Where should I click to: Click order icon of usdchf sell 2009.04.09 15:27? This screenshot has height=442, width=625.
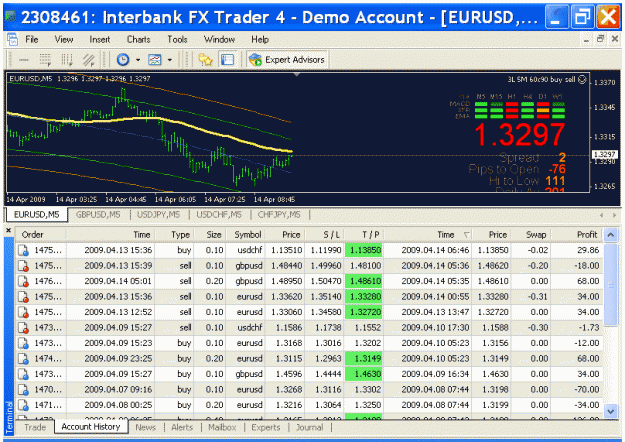pyautogui.click(x=24, y=328)
